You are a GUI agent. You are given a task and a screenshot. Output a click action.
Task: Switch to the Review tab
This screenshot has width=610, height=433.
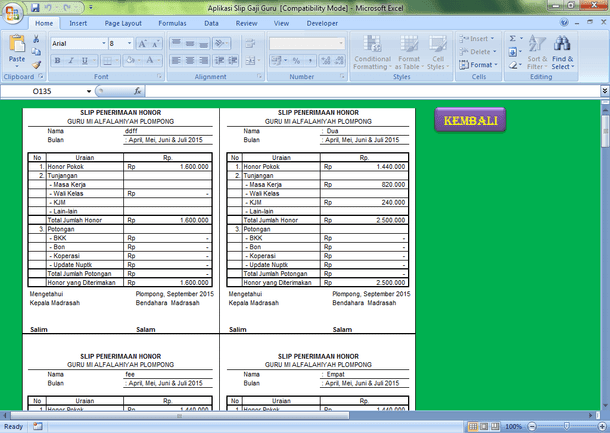246,23
